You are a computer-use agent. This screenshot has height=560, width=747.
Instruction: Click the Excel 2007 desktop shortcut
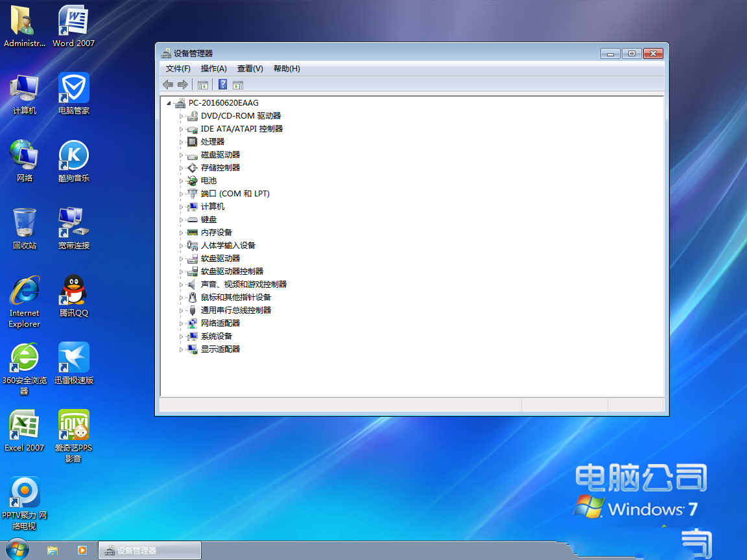tap(25, 425)
